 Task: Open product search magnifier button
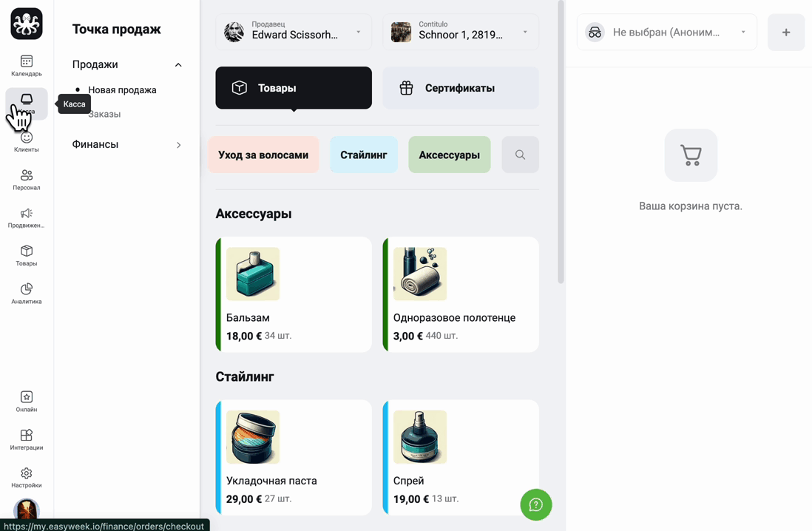(520, 155)
